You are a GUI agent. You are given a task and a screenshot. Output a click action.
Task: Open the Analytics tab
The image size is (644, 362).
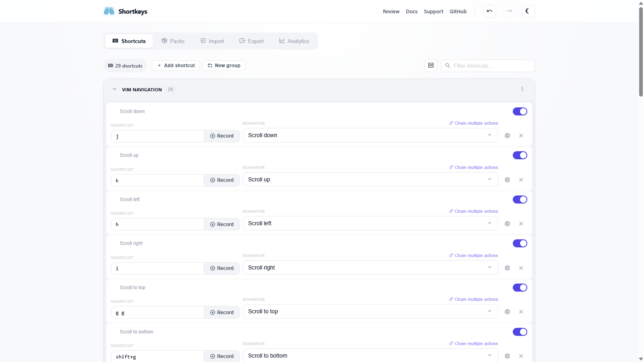[294, 41]
